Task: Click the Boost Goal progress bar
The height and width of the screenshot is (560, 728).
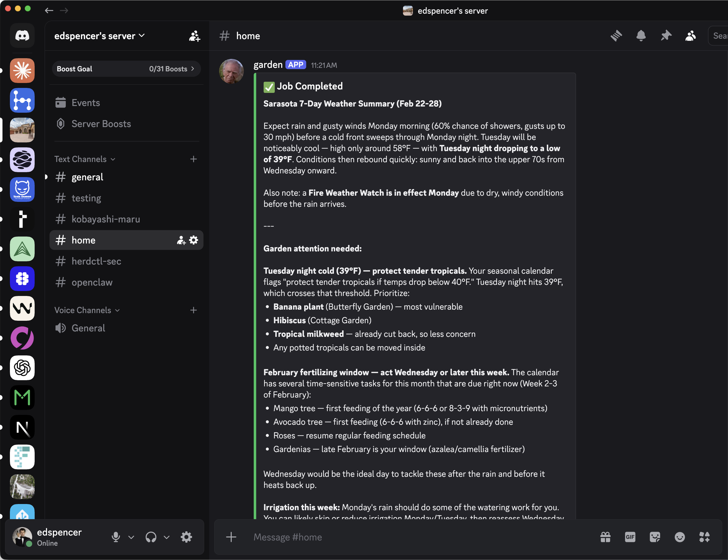Action: (x=126, y=69)
